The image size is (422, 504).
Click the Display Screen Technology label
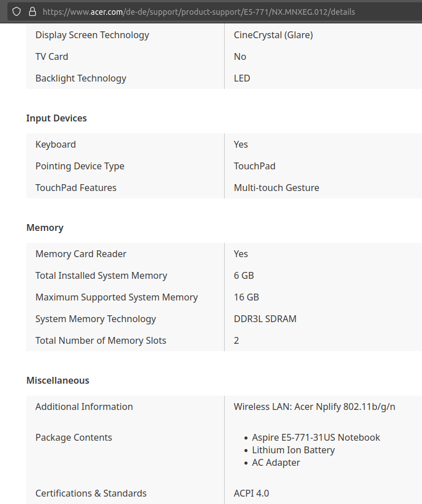click(x=92, y=35)
